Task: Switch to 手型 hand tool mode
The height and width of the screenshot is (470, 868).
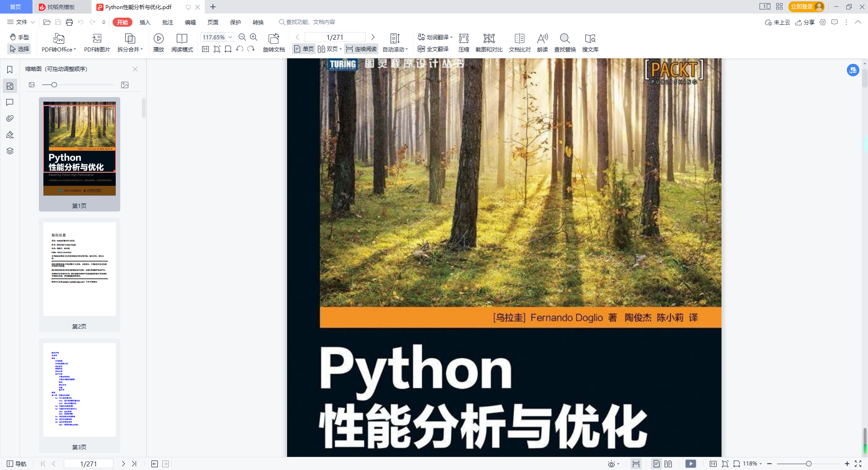Action: point(19,37)
